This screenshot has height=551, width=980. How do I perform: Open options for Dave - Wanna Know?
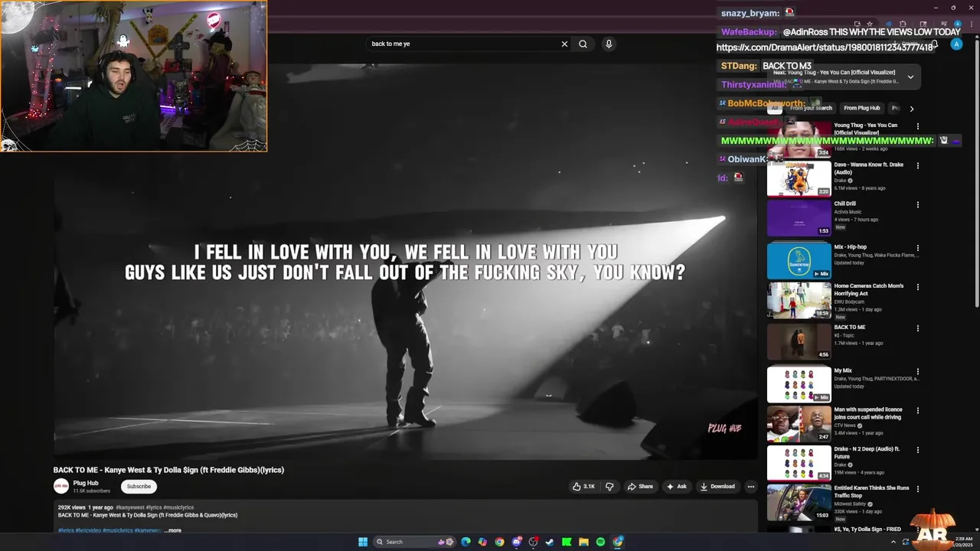coord(917,165)
